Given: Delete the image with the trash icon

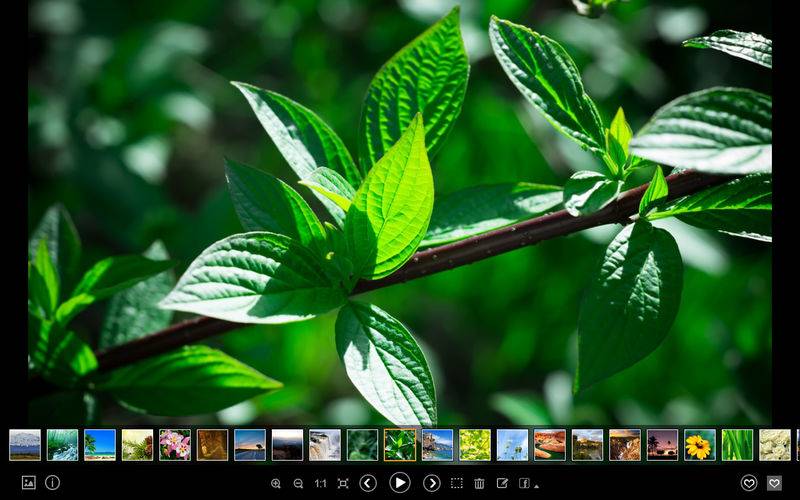Looking at the screenshot, I should click(479, 483).
